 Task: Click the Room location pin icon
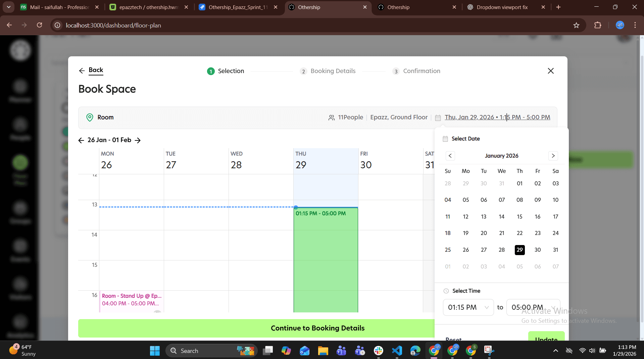tap(90, 117)
